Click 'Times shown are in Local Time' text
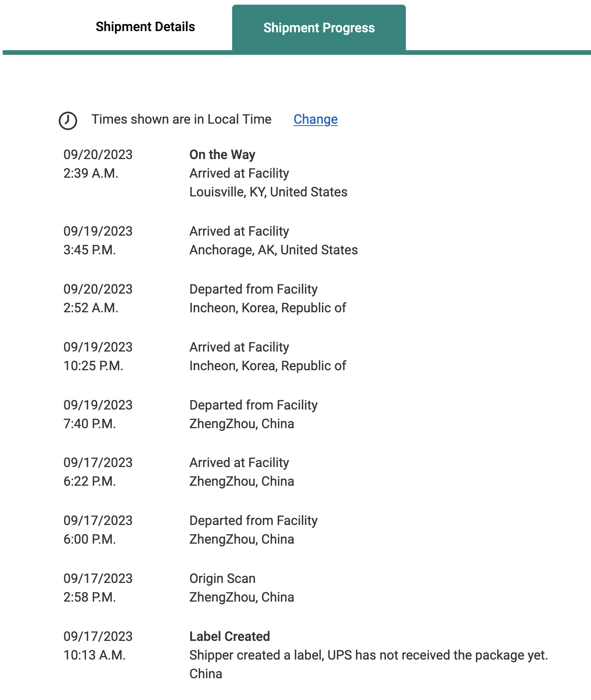The height and width of the screenshot is (700, 591). click(181, 119)
